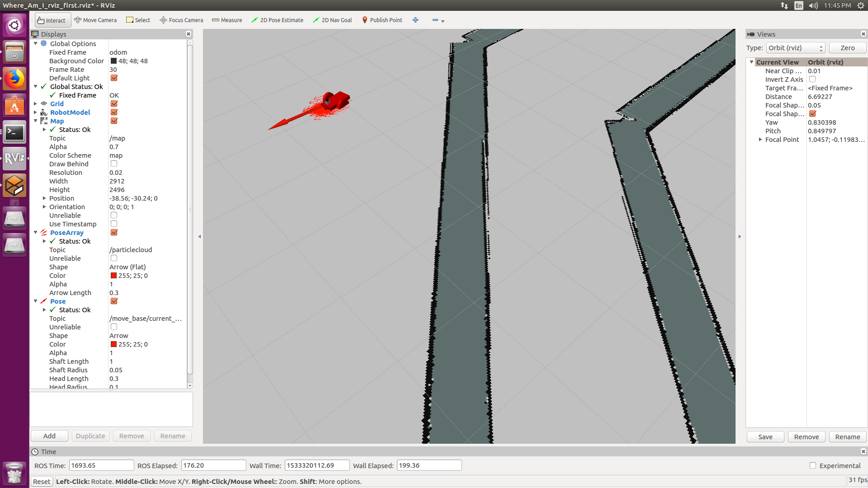Activate the Focus Camera tool
Image resolution: width=868 pixels, height=488 pixels.
coord(181,20)
